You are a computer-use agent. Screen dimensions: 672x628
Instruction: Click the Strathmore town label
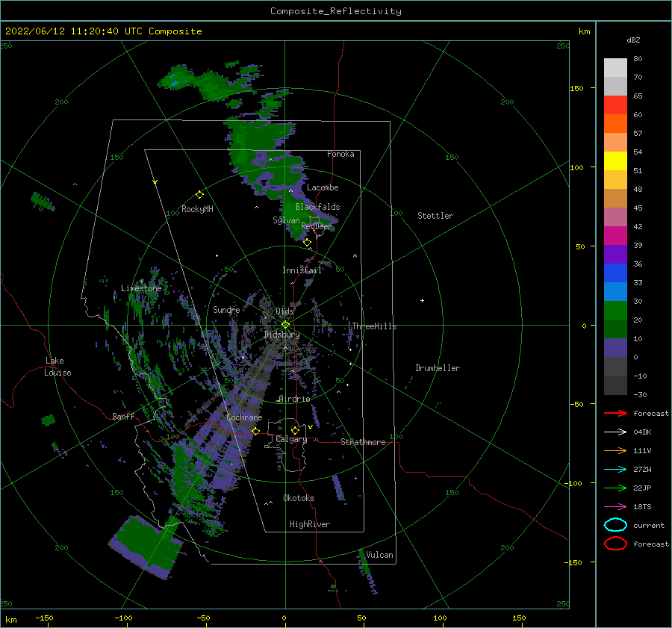[x=363, y=442]
